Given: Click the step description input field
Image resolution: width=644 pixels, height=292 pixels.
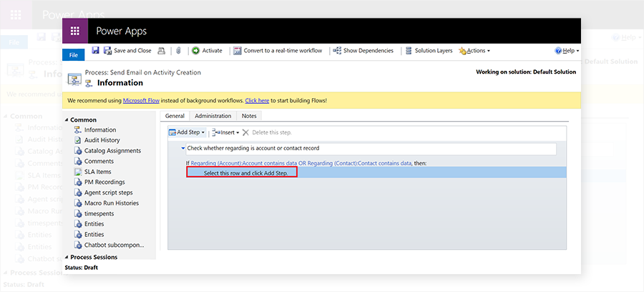Looking at the screenshot, I should [371, 149].
